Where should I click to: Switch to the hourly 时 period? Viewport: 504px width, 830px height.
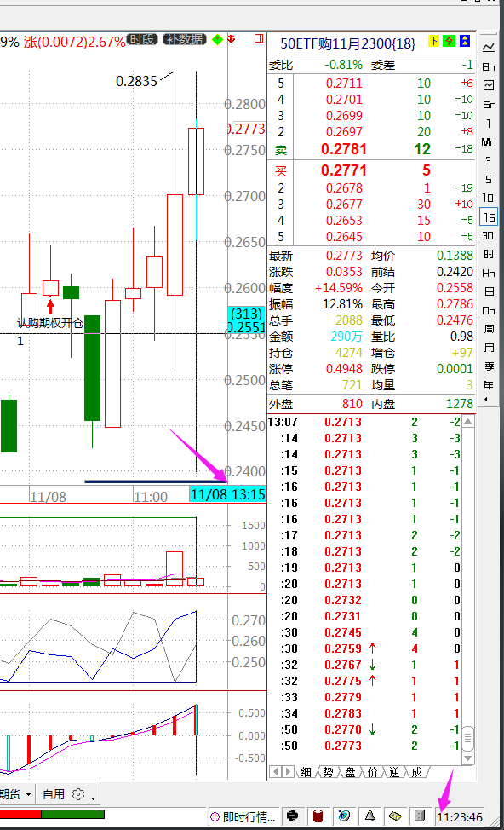[x=489, y=254]
